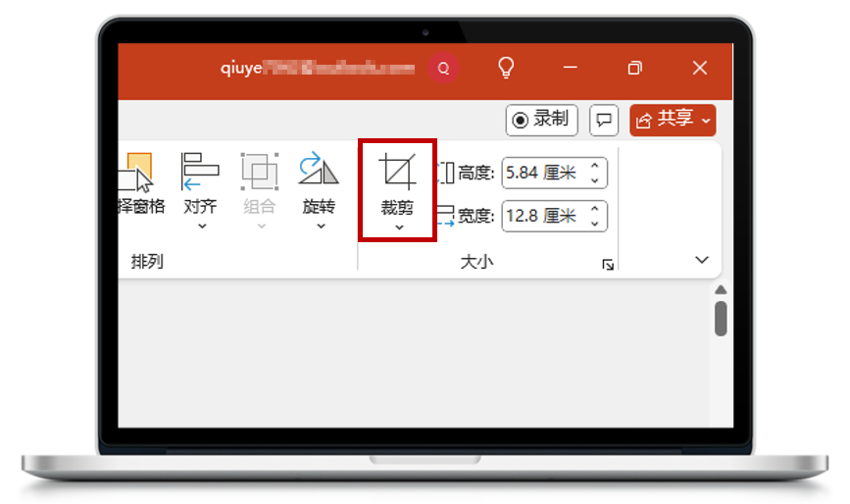
Task: Decrease height with the down spinner arrow
Action: pos(594,181)
